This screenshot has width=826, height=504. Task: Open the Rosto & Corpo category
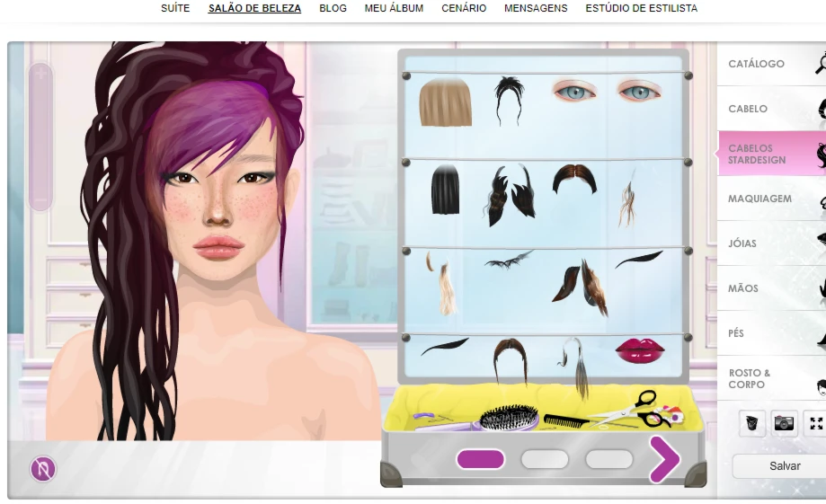tap(772, 378)
